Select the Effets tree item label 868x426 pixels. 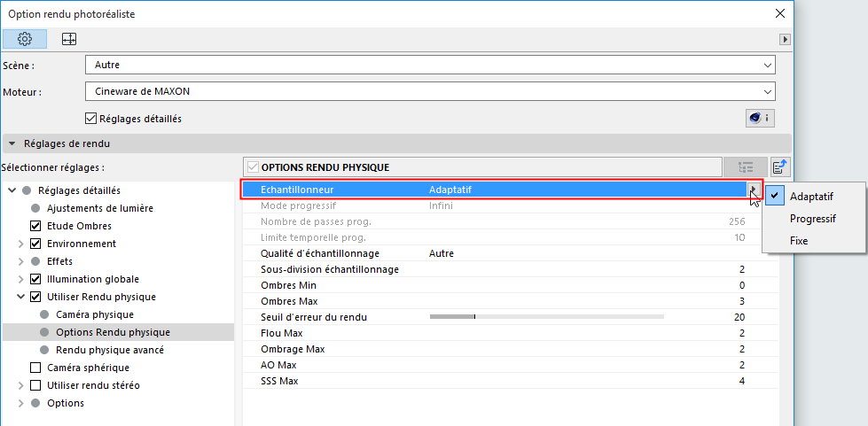[x=59, y=261]
